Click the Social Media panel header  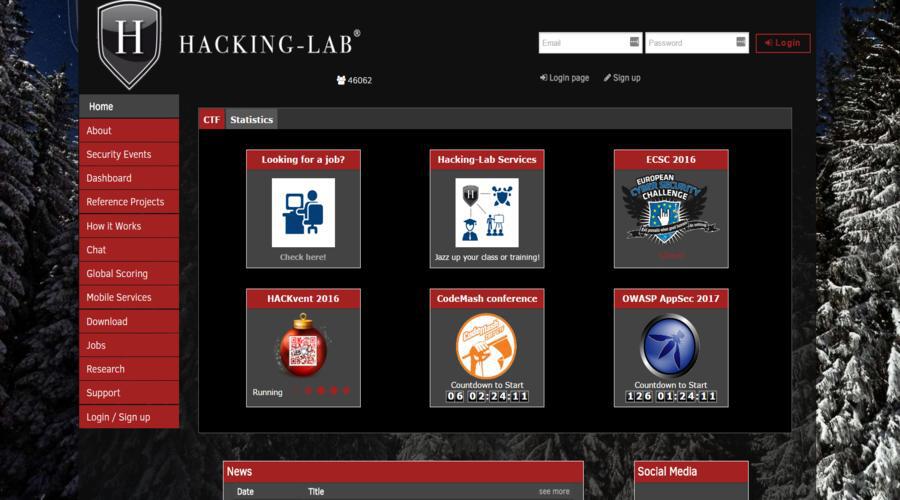pos(691,471)
